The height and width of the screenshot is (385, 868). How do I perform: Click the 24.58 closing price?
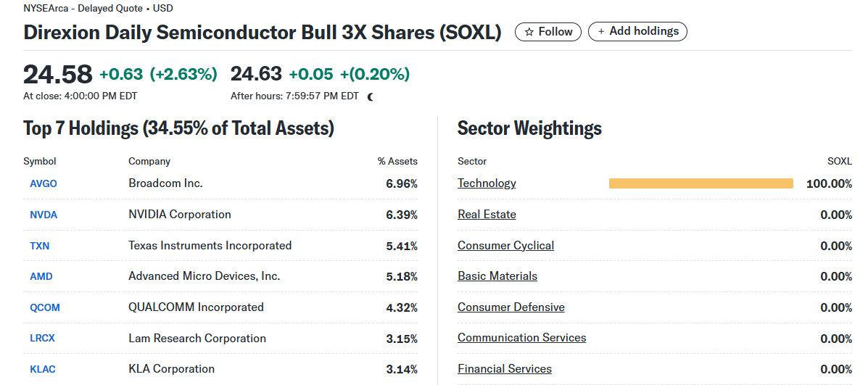click(x=58, y=74)
